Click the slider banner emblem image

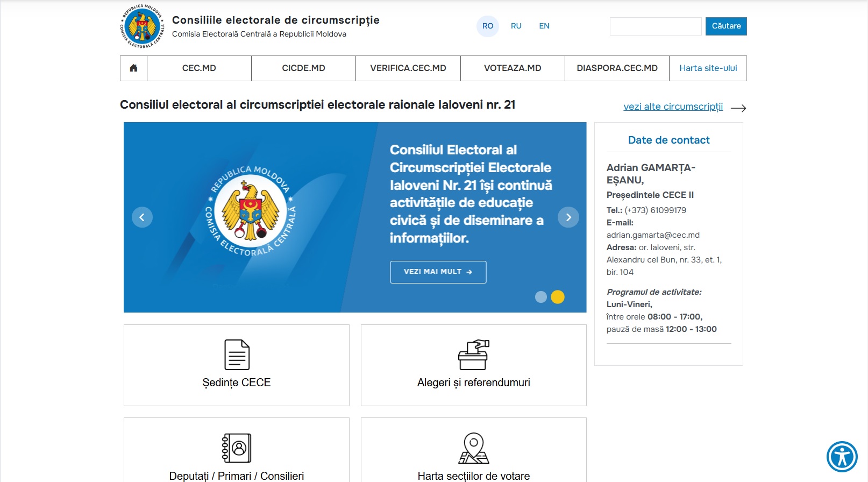point(251,211)
